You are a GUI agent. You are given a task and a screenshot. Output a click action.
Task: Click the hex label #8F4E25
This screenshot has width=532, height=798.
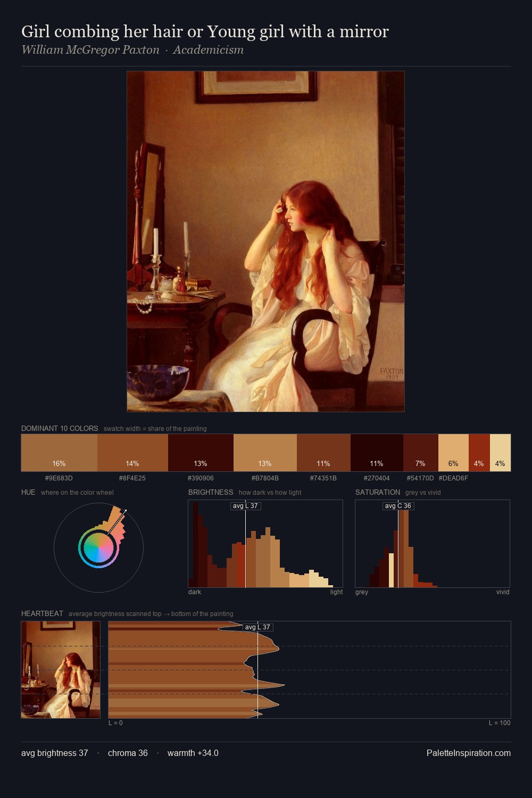[132, 478]
